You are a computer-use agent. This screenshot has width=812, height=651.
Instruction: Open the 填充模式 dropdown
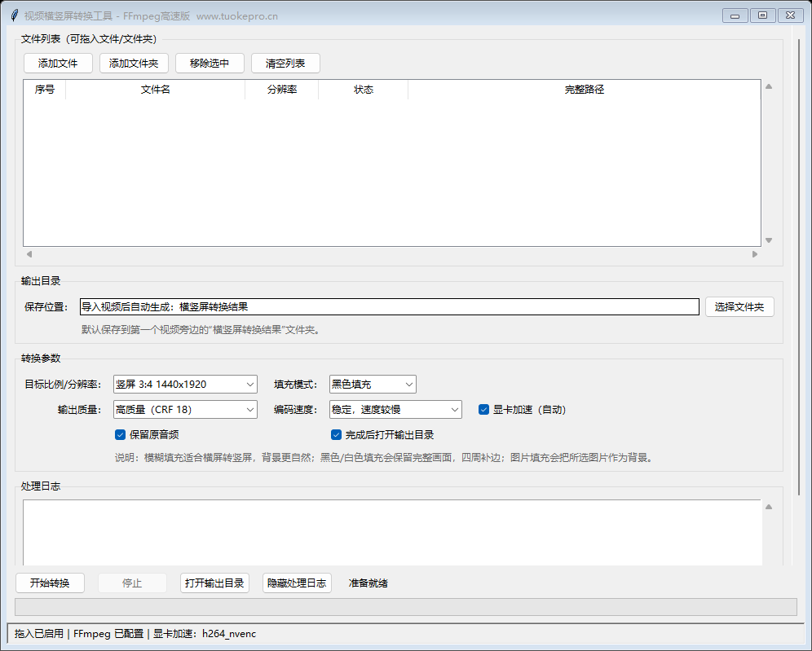[373, 385]
